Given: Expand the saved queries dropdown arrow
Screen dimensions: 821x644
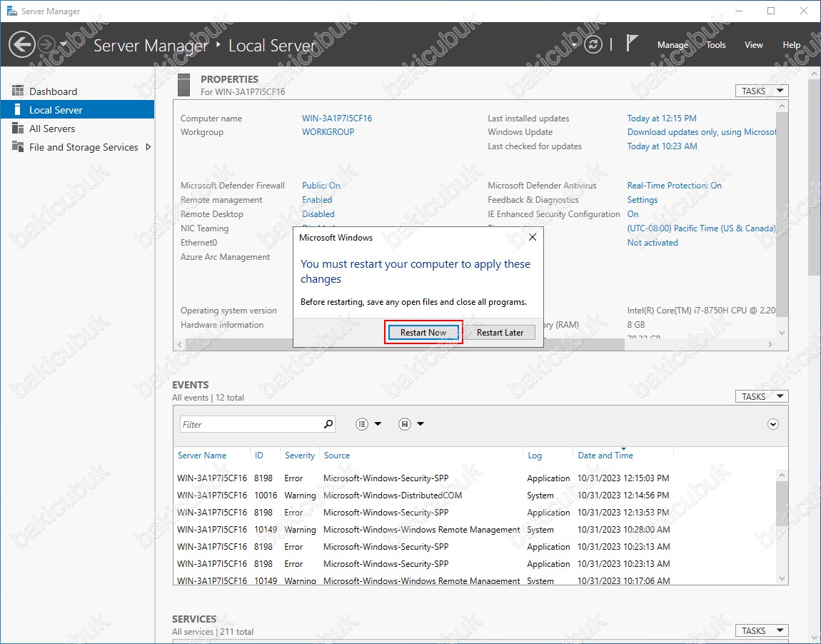Looking at the screenshot, I should pos(420,424).
